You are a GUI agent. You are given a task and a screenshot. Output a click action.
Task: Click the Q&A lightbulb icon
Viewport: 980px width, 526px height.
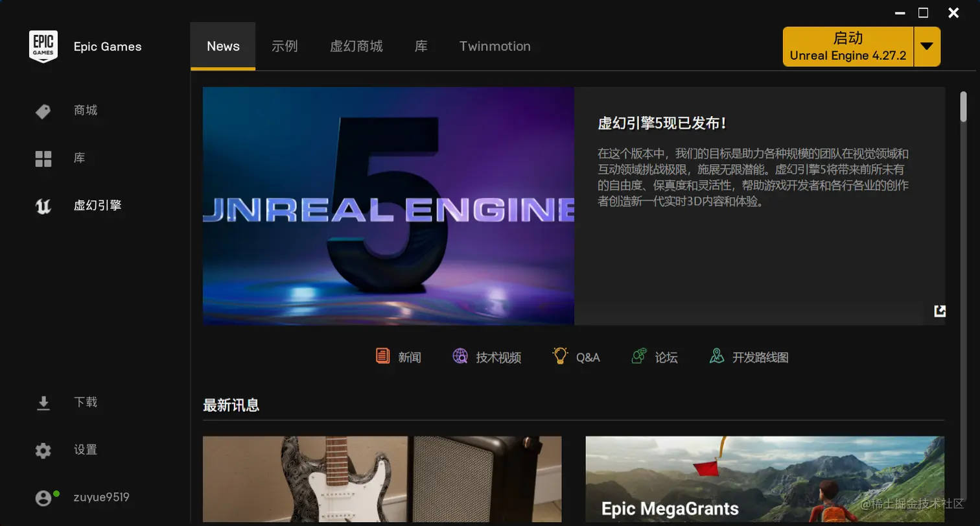click(560, 355)
